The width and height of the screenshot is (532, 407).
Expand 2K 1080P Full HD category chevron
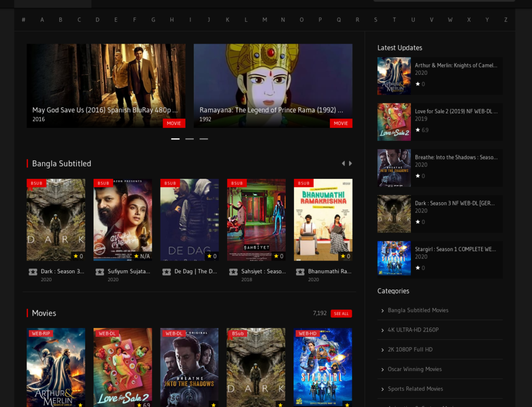(382, 350)
